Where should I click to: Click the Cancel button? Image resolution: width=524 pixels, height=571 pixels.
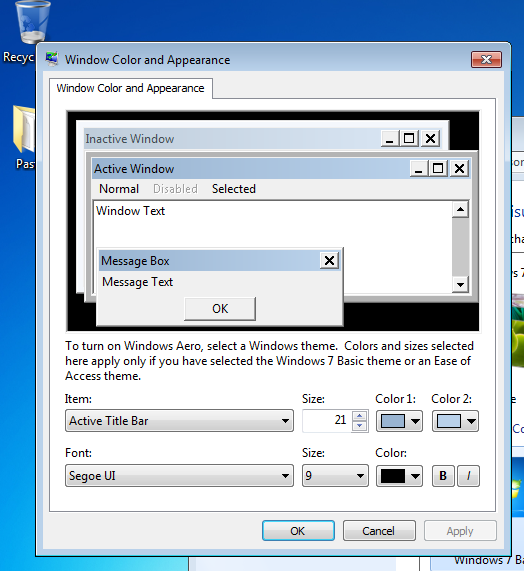(379, 531)
